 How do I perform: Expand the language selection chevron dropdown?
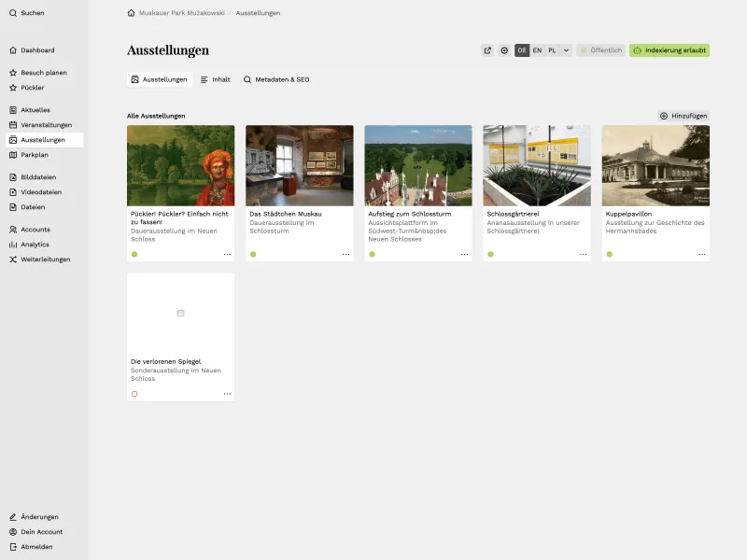(564, 50)
